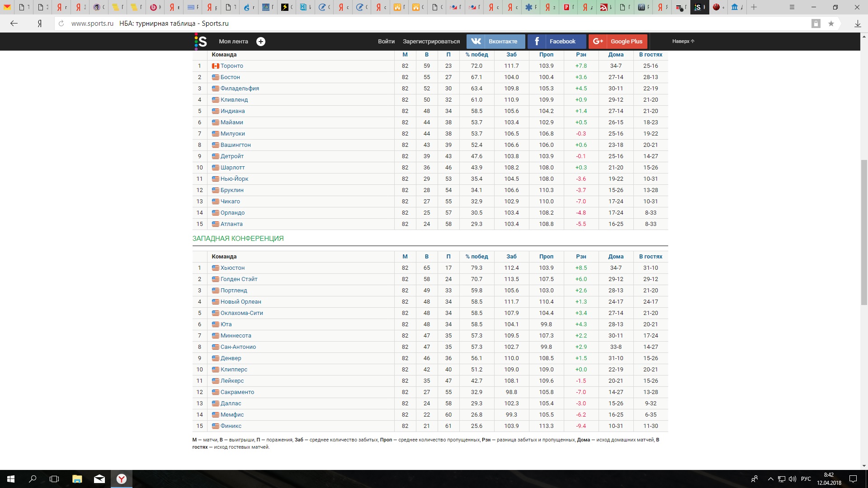Click the plus icon beside Моя лента
Viewport: 868px width, 488px height.
pyautogui.click(x=261, y=42)
